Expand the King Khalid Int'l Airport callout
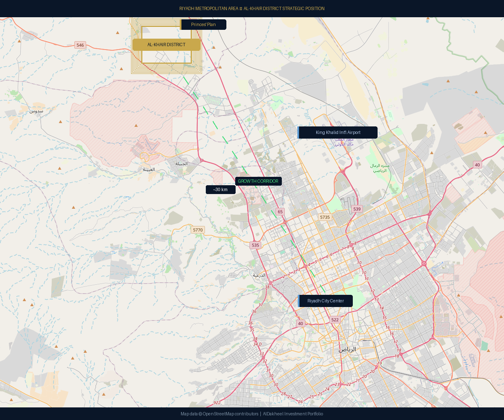The width and height of the screenshot is (504, 420). tap(337, 132)
